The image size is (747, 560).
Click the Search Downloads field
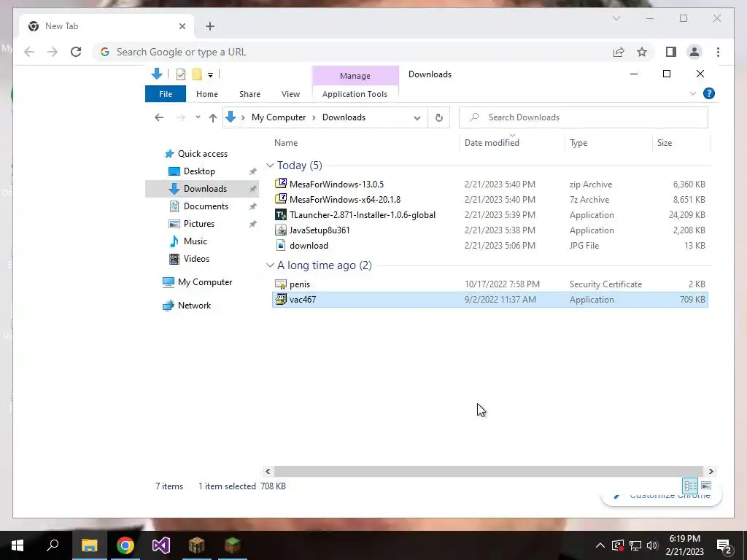pos(583,117)
